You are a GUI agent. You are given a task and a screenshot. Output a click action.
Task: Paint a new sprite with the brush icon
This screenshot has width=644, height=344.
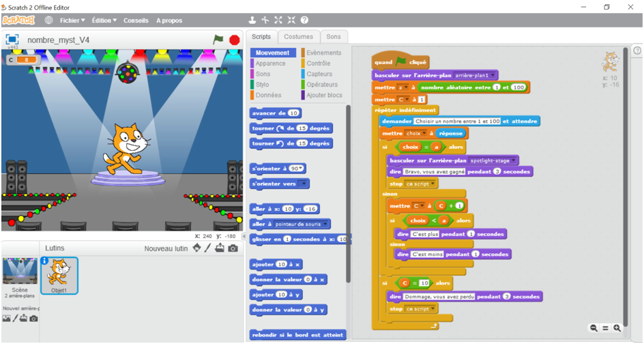click(x=207, y=248)
